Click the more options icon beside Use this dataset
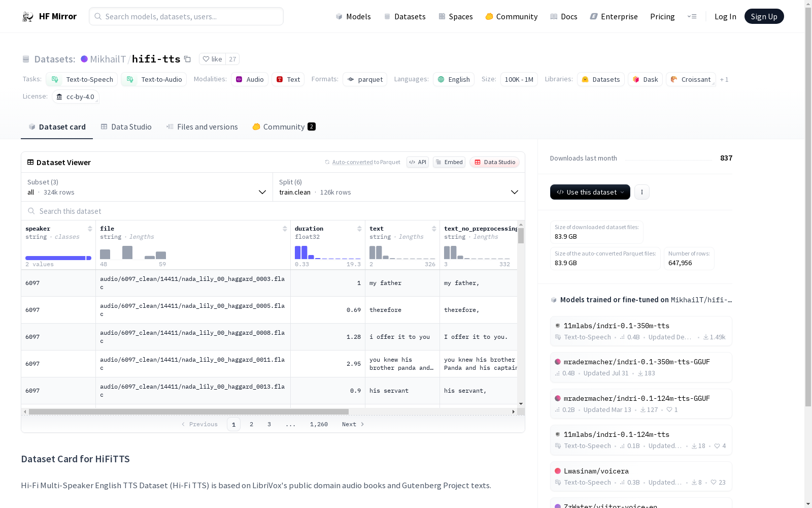 [x=642, y=192]
